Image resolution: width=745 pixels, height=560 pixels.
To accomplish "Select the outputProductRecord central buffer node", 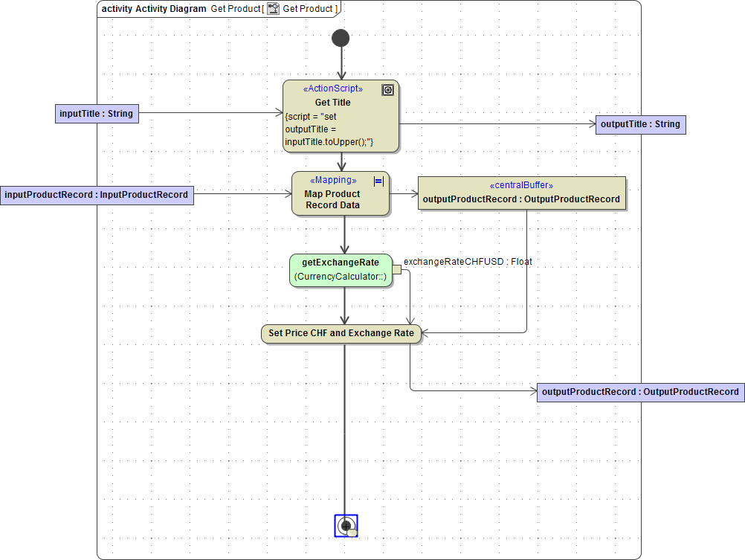I will point(521,193).
